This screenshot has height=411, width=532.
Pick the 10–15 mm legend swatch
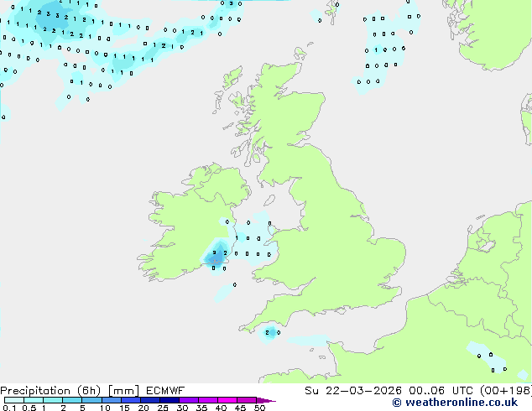point(111,400)
